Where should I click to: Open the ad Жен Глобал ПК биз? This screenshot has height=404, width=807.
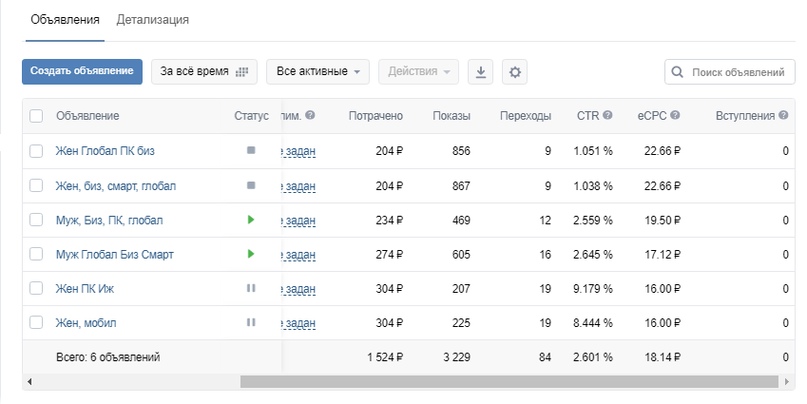(105, 151)
